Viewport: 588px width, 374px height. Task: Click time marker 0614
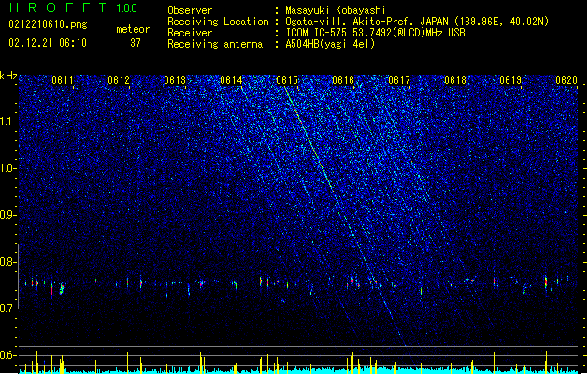231,80
